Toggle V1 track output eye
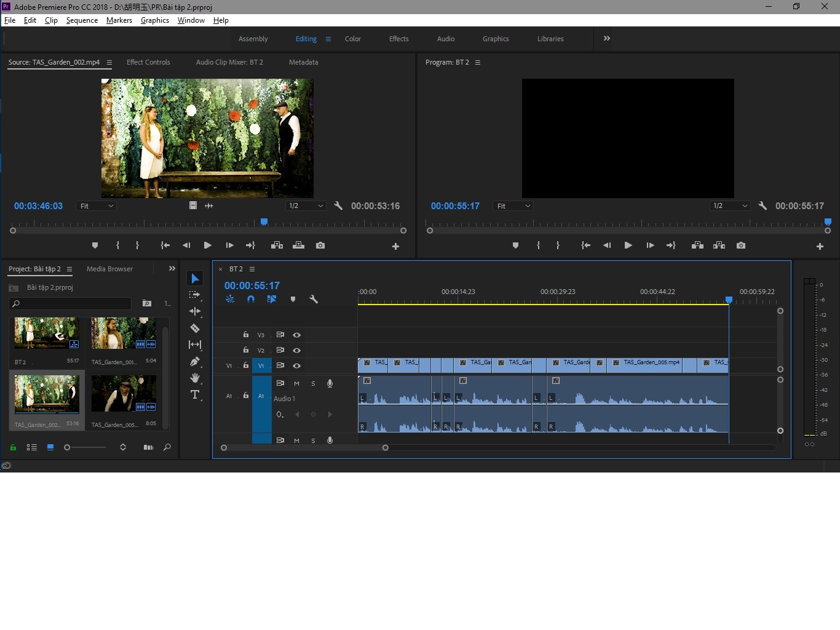This screenshot has height=630, width=840. coord(297,365)
